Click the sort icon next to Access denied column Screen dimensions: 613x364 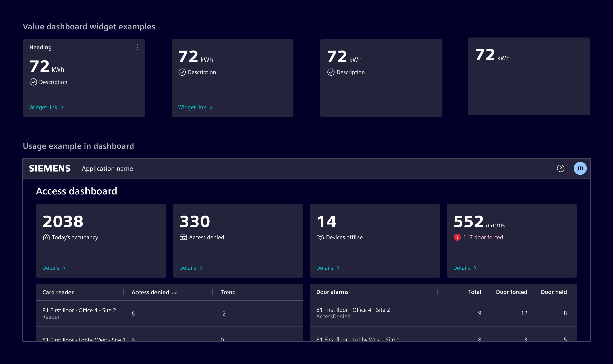point(174,292)
